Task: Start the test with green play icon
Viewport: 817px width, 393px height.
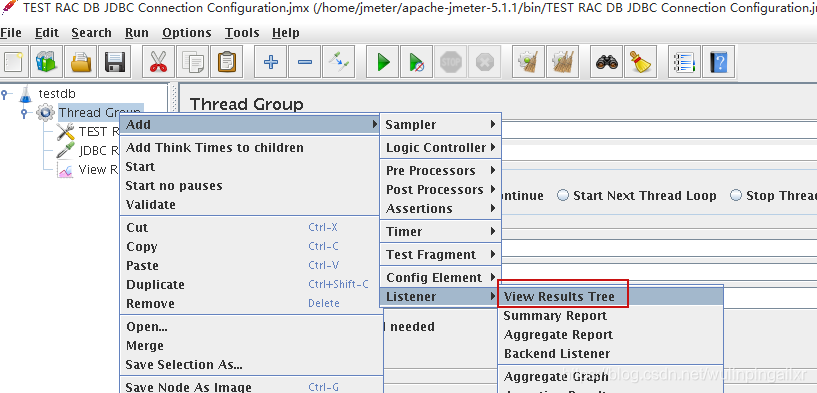Action: [383, 62]
